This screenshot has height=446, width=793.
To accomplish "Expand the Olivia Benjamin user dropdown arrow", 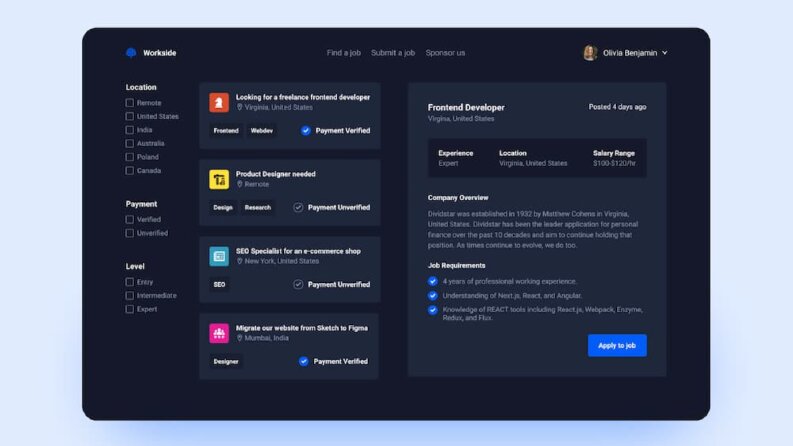I will point(665,53).
